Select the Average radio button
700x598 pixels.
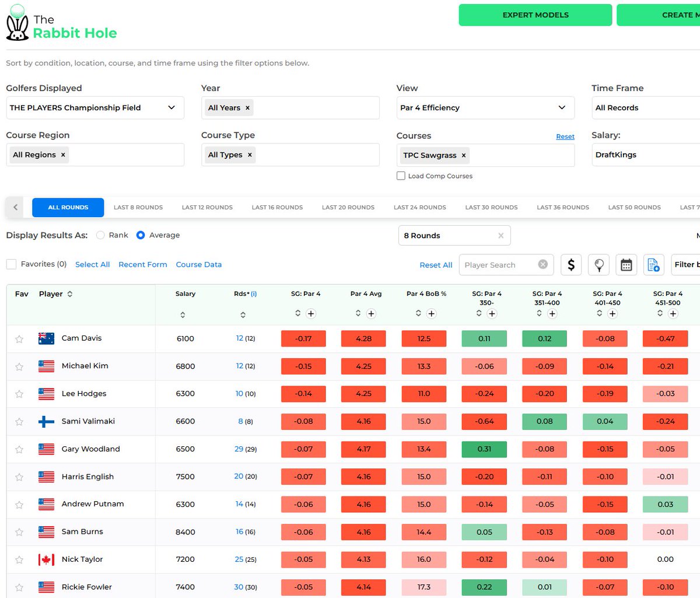tap(140, 235)
